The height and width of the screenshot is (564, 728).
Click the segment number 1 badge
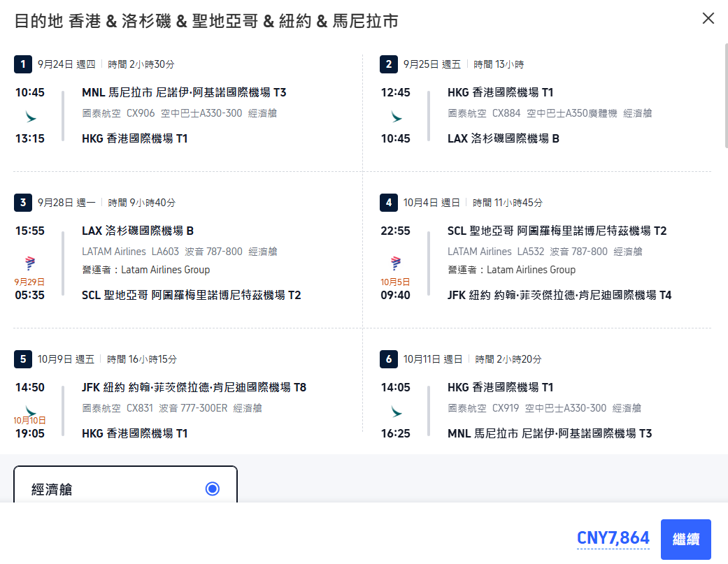23,64
